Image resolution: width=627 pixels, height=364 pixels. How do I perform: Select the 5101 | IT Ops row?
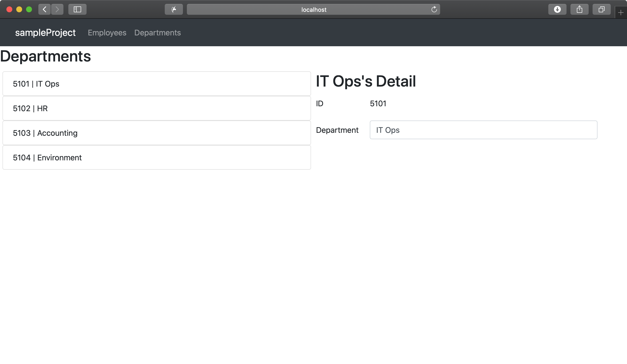pyautogui.click(x=156, y=84)
